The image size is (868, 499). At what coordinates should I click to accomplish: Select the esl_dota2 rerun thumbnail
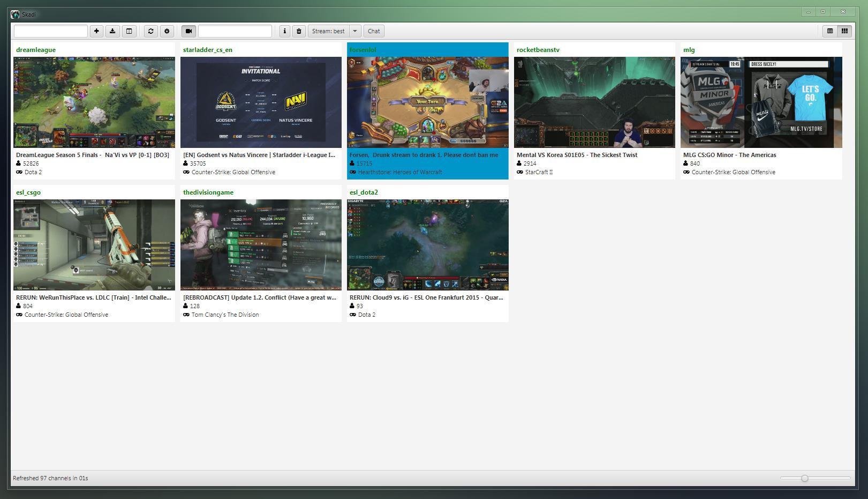pyautogui.click(x=428, y=245)
